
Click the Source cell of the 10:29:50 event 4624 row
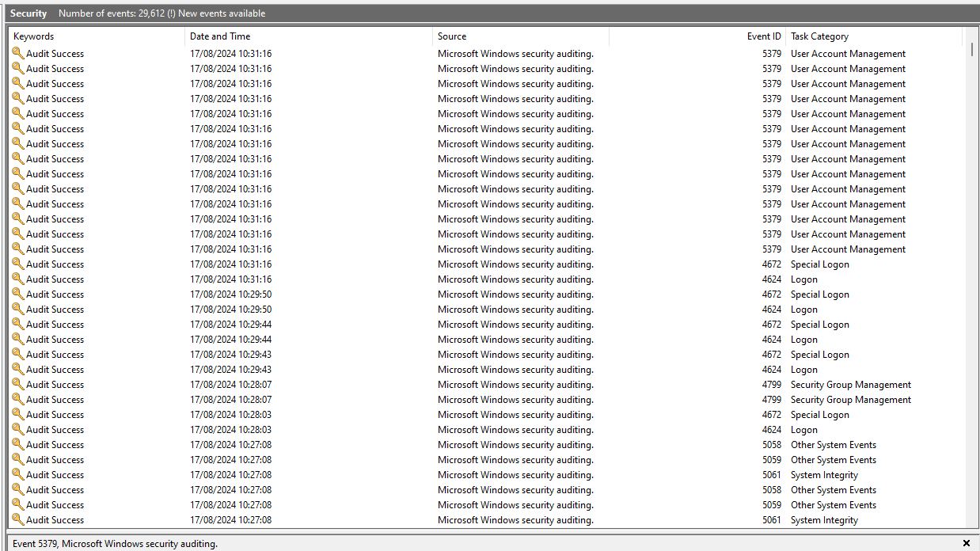pyautogui.click(x=515, y=310)
